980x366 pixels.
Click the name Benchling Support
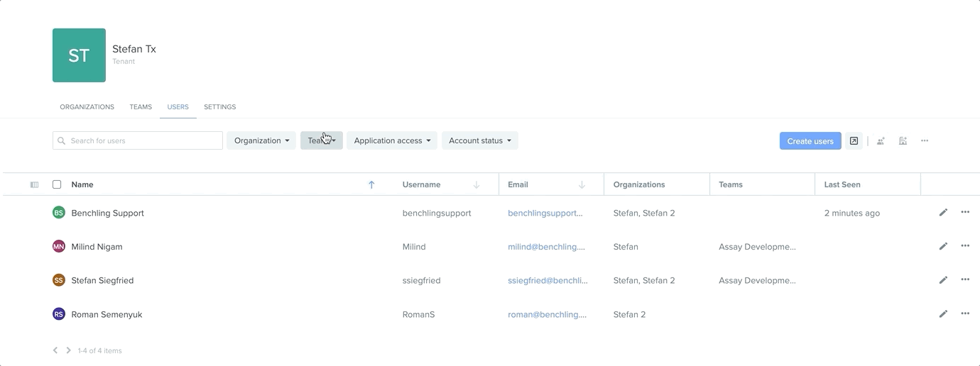click(x=108, y=213)
